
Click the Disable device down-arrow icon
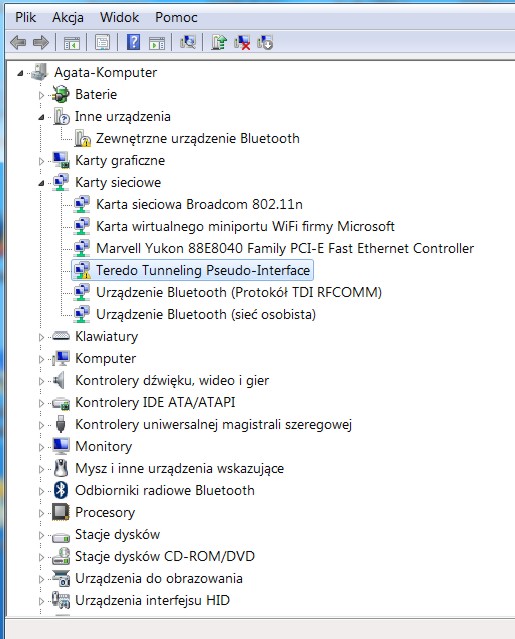coord(265,42)
